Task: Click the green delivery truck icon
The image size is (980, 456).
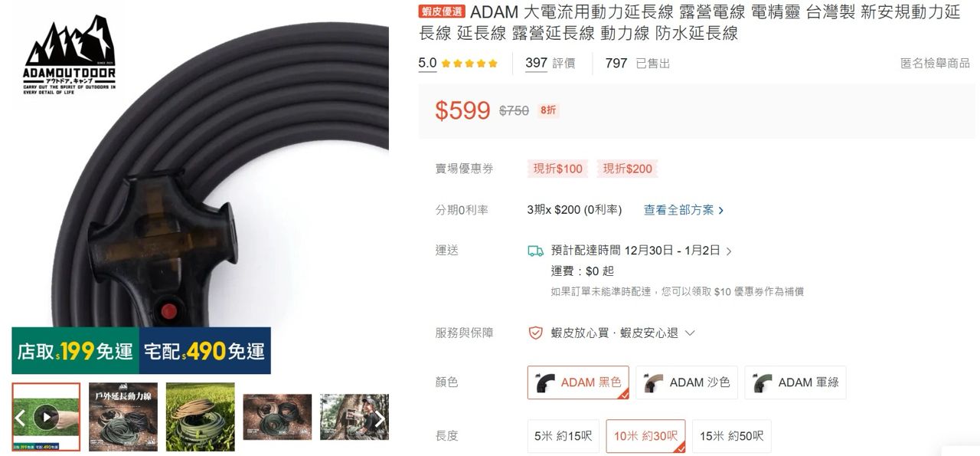Action: [x=536, y=251]
